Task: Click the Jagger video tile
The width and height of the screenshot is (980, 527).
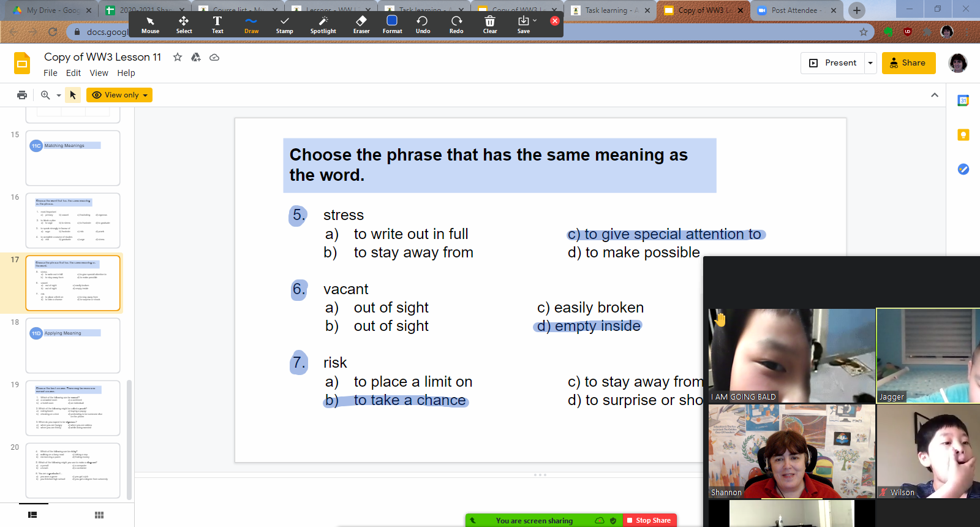Action: point(928,355)
